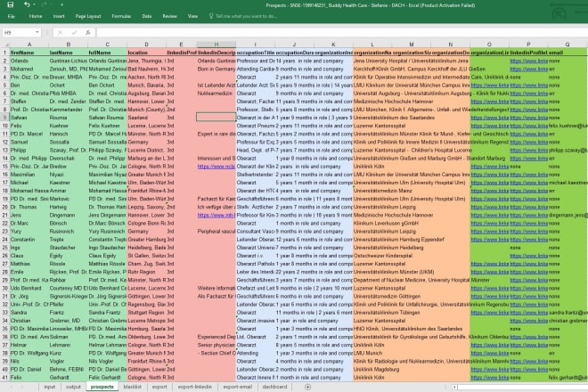The height and width of the screenshot is (392, 588).
Task: Add a new sheet with plus button
Action: click(308, 387)
